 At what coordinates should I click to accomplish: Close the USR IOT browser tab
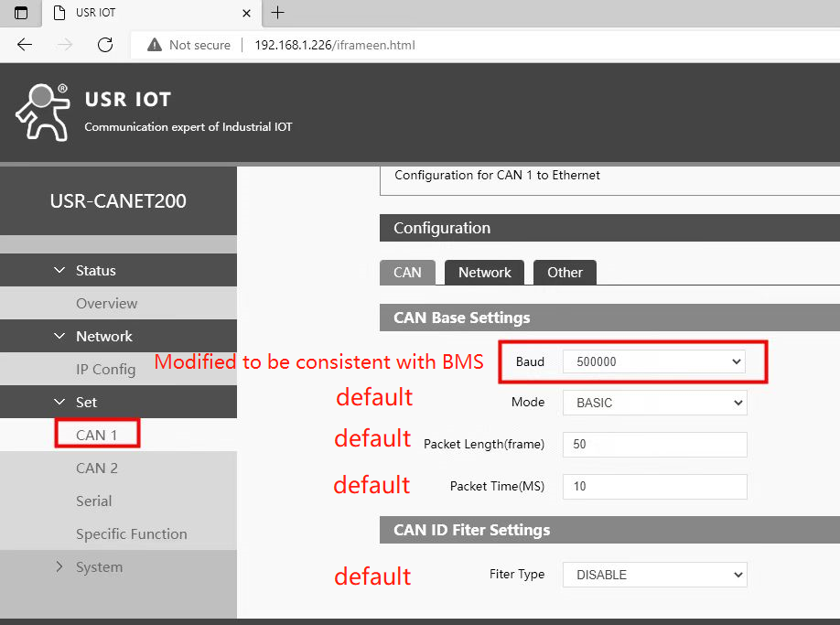point(246,13)
